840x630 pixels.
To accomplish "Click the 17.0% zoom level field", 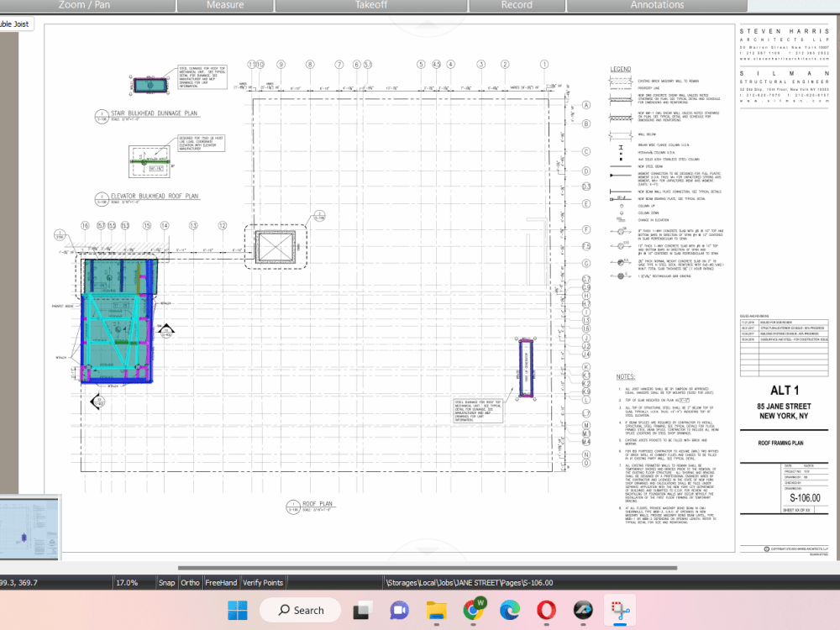I will pyautogui.click(x=127, y=582).
